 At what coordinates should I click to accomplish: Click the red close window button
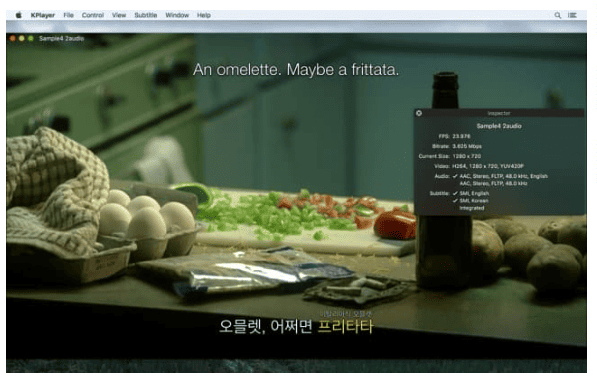[13, 38]
